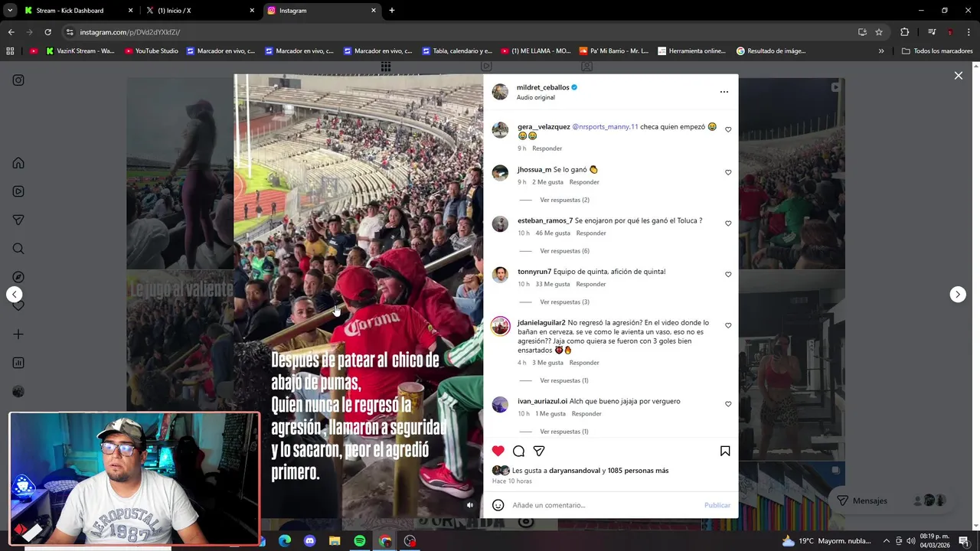
Task: Like the comment by ivan_auriazul.oi
Action: 728,404
